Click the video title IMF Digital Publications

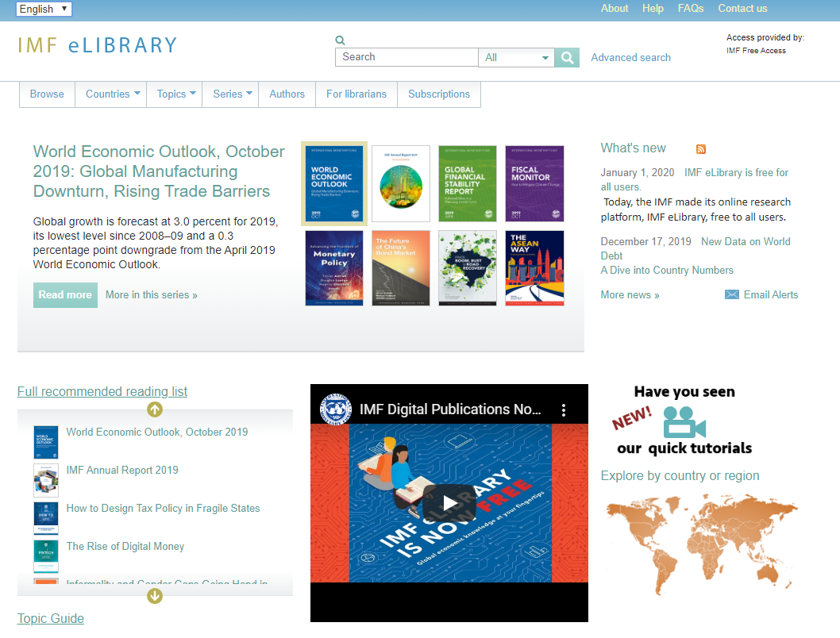(450, 409)
